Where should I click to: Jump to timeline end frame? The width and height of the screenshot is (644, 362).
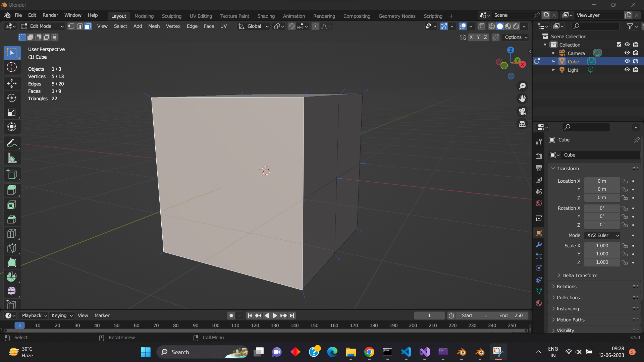pos(292,315)
